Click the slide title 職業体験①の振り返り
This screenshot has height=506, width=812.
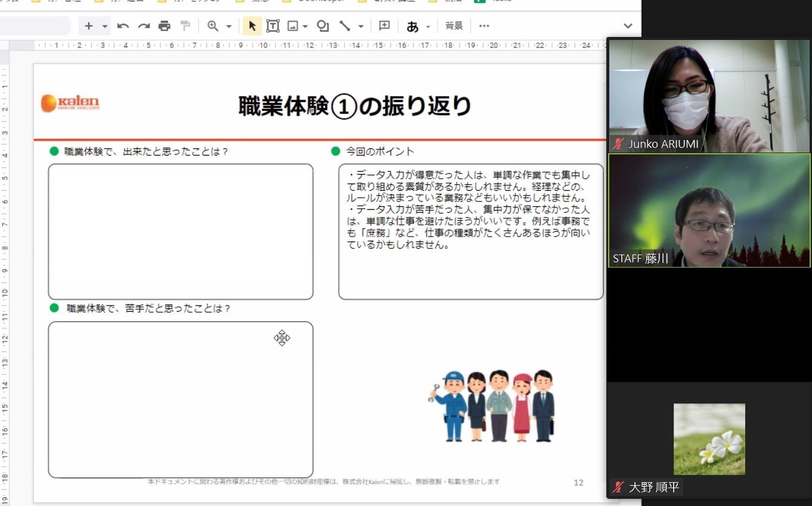(x=355, y=106)
